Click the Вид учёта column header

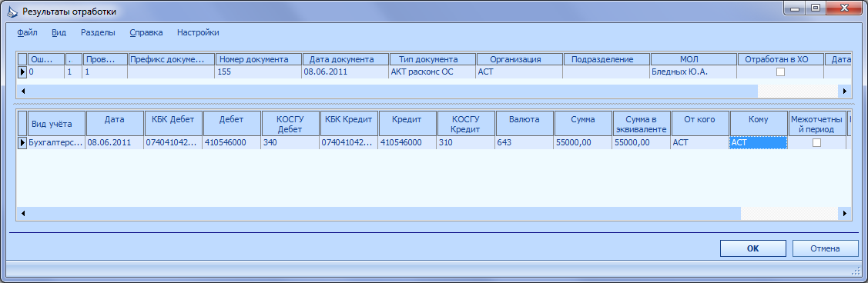pos(56,123)
